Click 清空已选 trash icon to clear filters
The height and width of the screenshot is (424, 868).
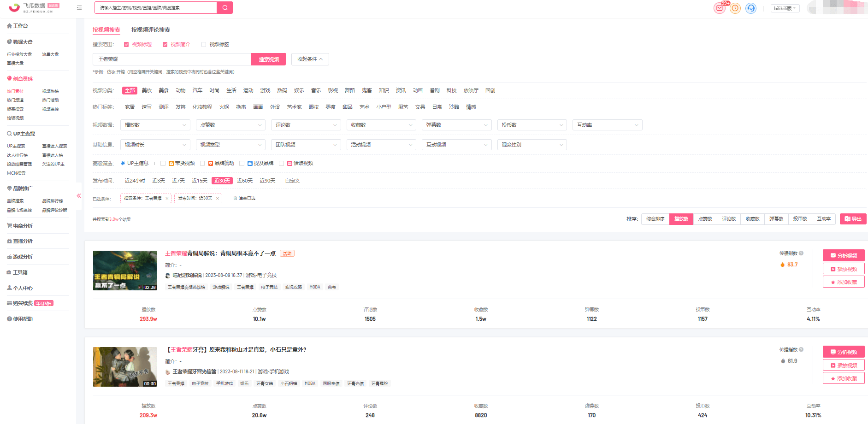point(235,198)
